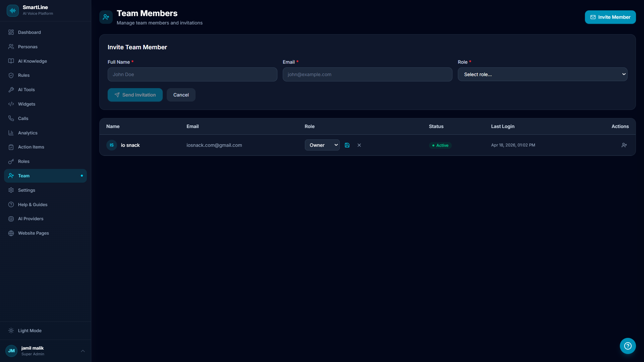Open the Settings menu item

pyautogui.click(x=26, y=190)
